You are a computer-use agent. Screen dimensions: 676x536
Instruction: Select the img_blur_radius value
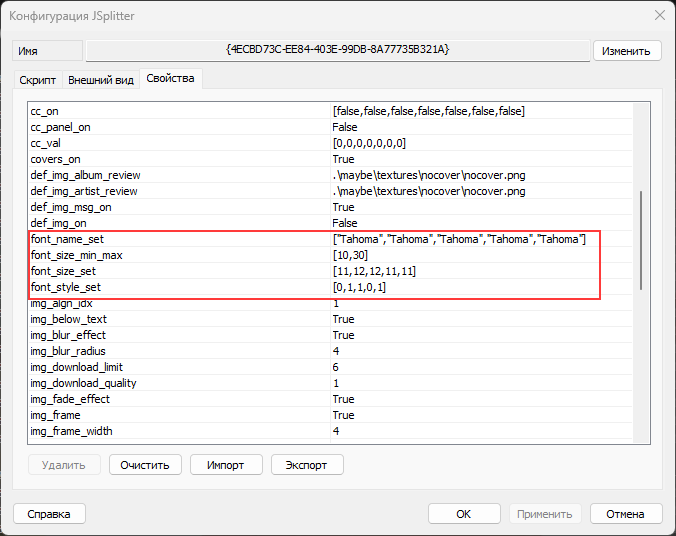337,351
